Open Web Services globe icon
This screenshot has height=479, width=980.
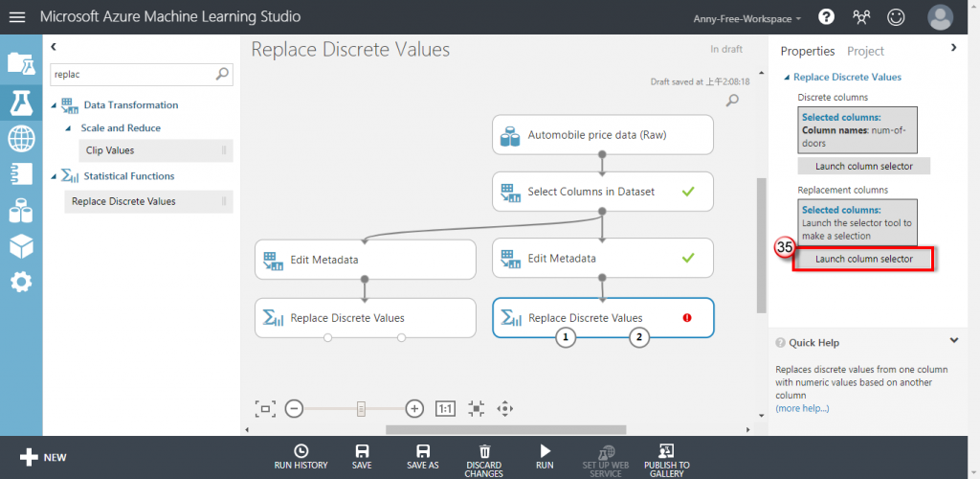click(x=21, y=138)
